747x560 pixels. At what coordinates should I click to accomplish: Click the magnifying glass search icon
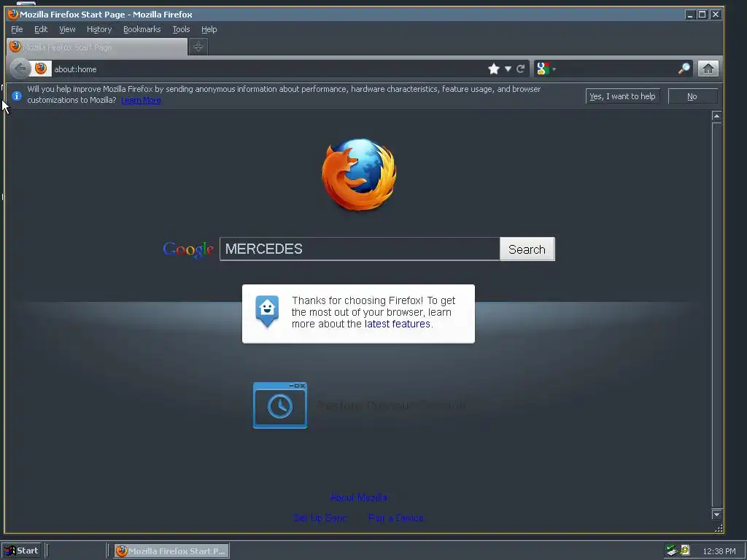684,69
